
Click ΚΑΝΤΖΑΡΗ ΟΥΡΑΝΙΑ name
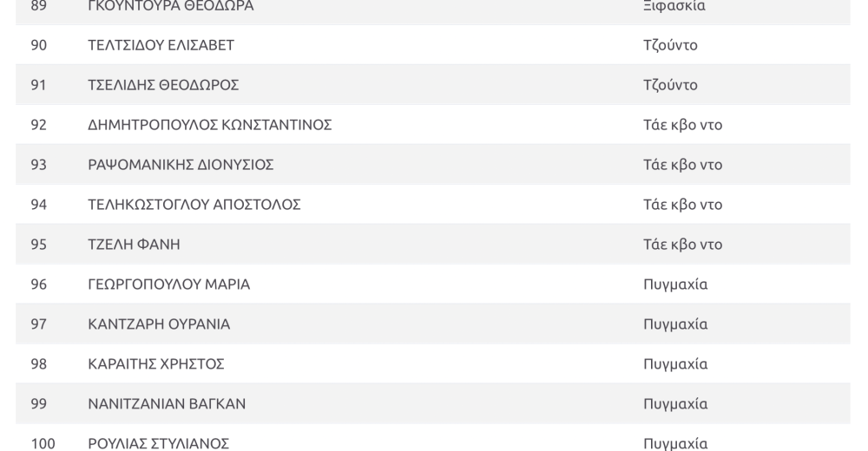(159, 324)
